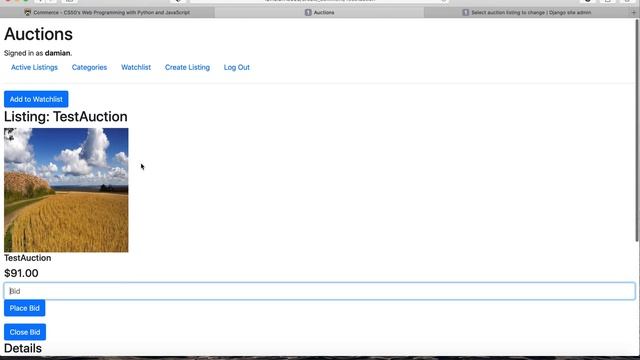640x360 pixels.
Task: Go to the Categories page
Action: coord(89,67)
